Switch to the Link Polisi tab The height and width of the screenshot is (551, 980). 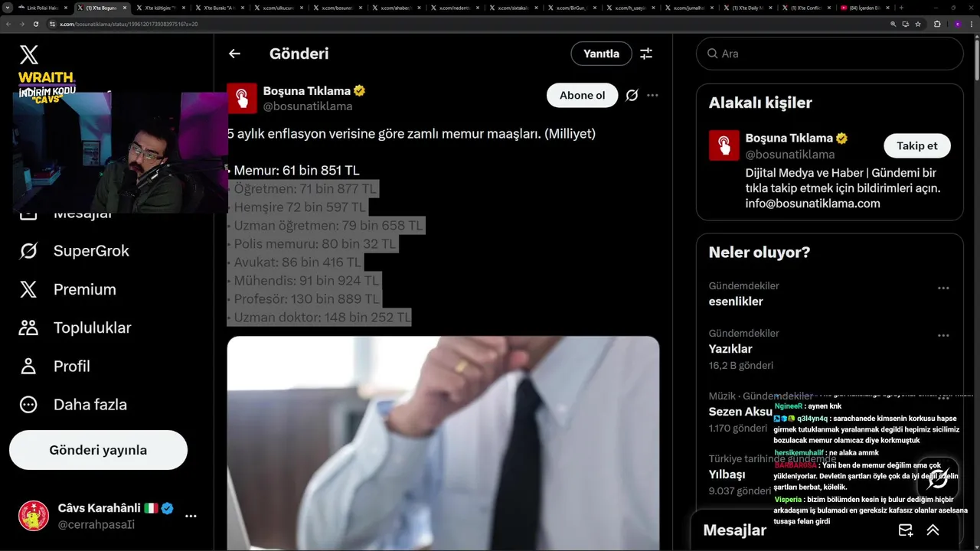(44, 8)
